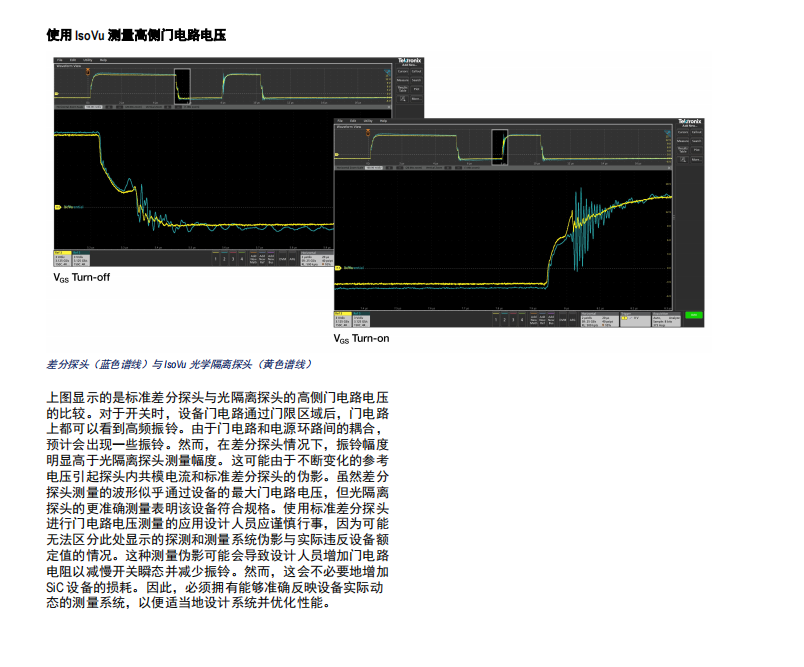
Task: Click the "VGS Turn-on" caption
Action: (361, 339)
